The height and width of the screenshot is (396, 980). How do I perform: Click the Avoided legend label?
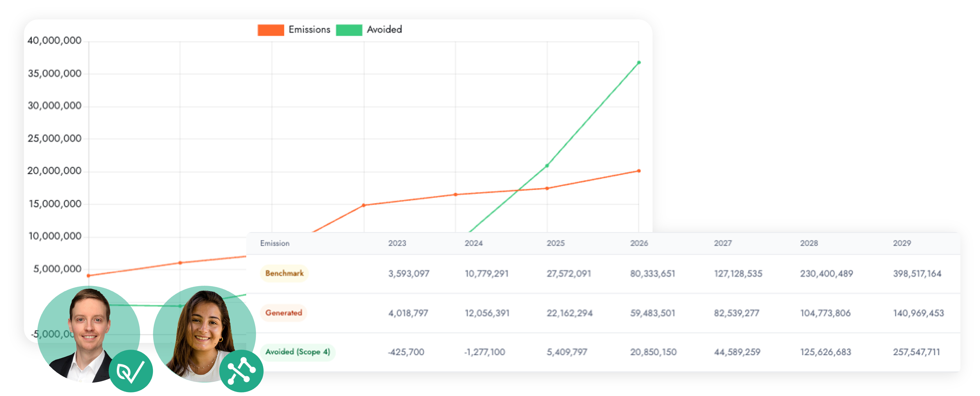click(384, 30)
